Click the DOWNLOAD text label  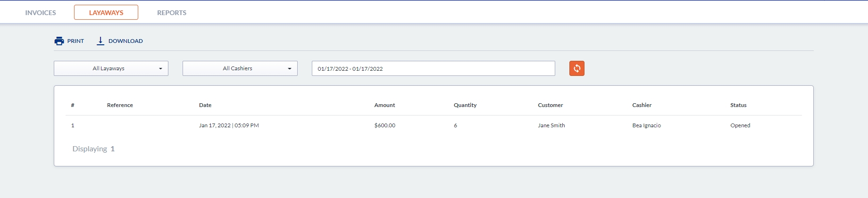(125, 41)
